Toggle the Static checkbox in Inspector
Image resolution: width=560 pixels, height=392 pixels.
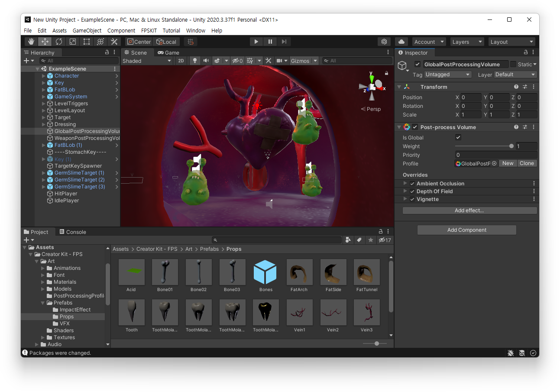point(513,64)
